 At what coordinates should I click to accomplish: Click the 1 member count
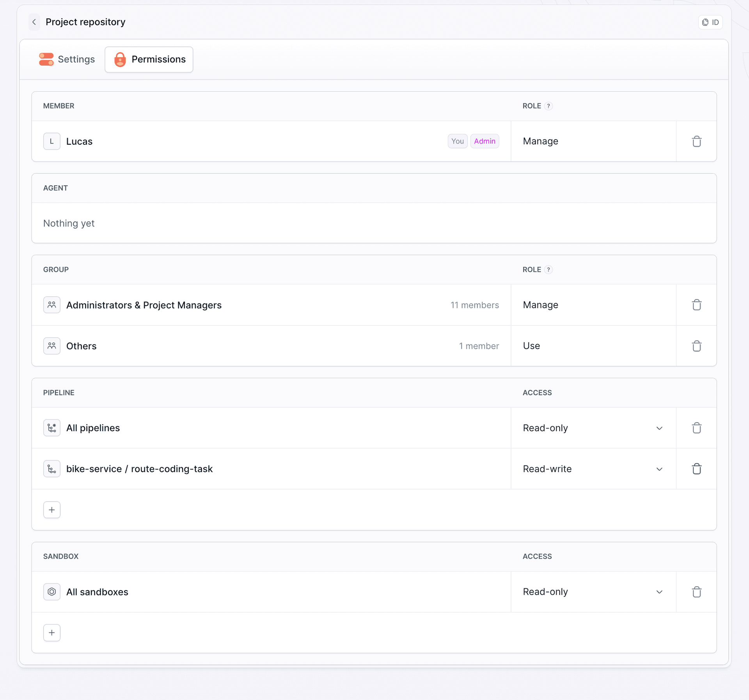[479, 346]
